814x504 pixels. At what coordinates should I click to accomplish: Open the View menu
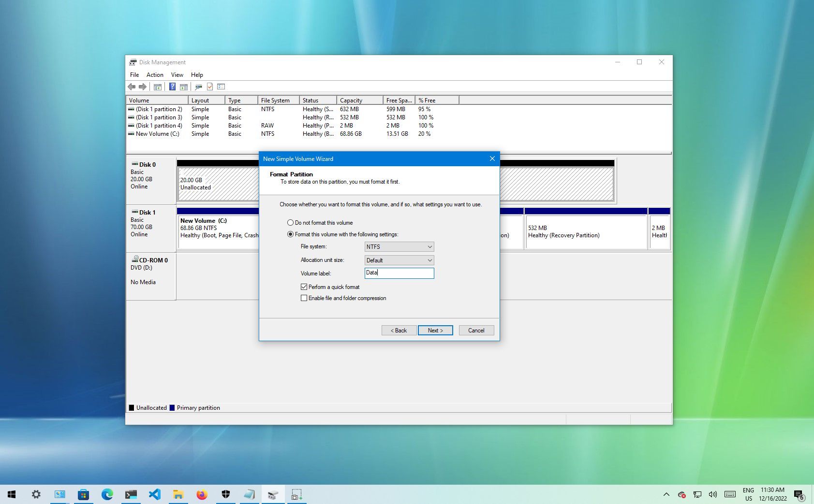click(x=177, y=74)
